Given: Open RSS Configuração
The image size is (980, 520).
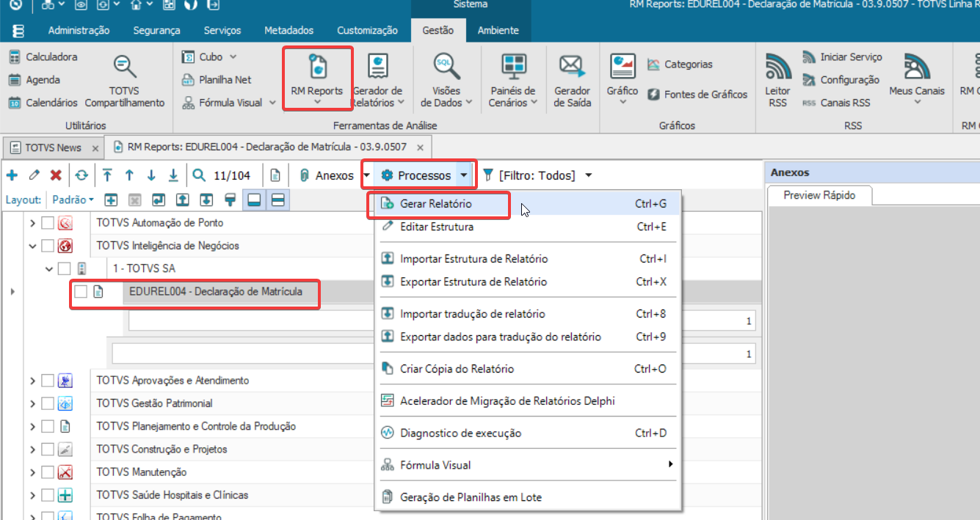Looking at the screenshot, I should tap(841, 80).
